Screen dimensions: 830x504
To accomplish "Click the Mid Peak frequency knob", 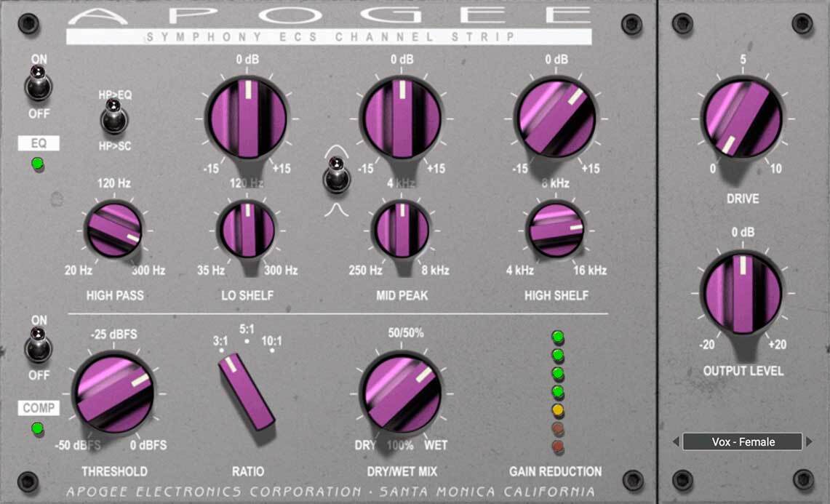I will click(x=400, y=230).
